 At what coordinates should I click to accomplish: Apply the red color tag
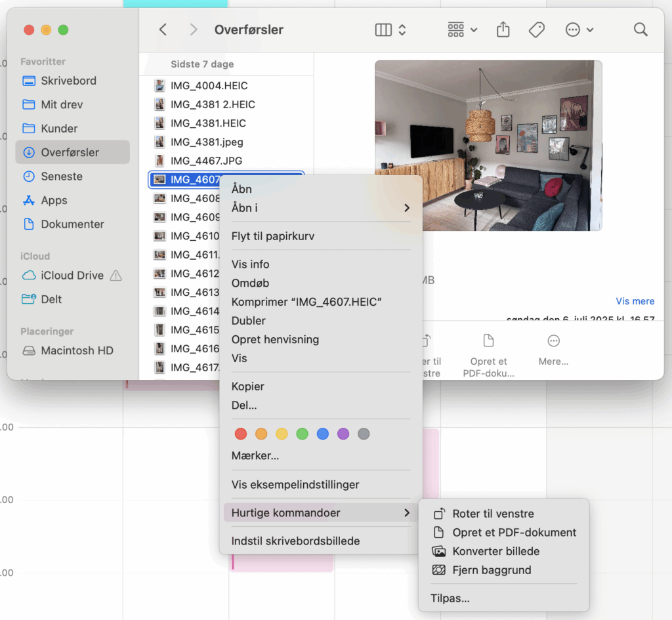[241, 434]
